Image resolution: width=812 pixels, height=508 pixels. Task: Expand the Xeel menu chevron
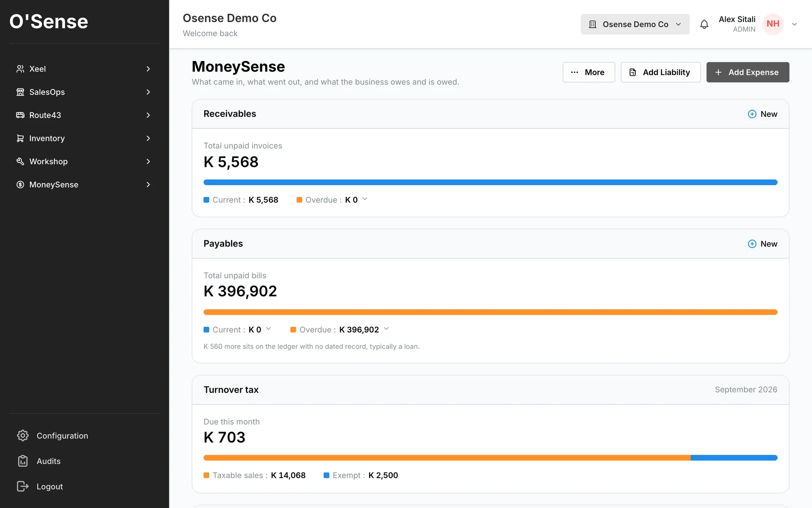(148, 69)
